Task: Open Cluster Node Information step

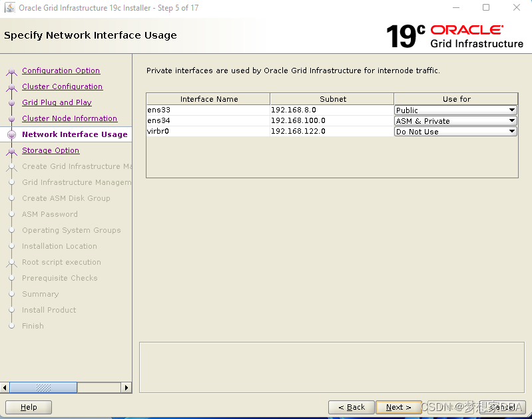Action: 69,118
